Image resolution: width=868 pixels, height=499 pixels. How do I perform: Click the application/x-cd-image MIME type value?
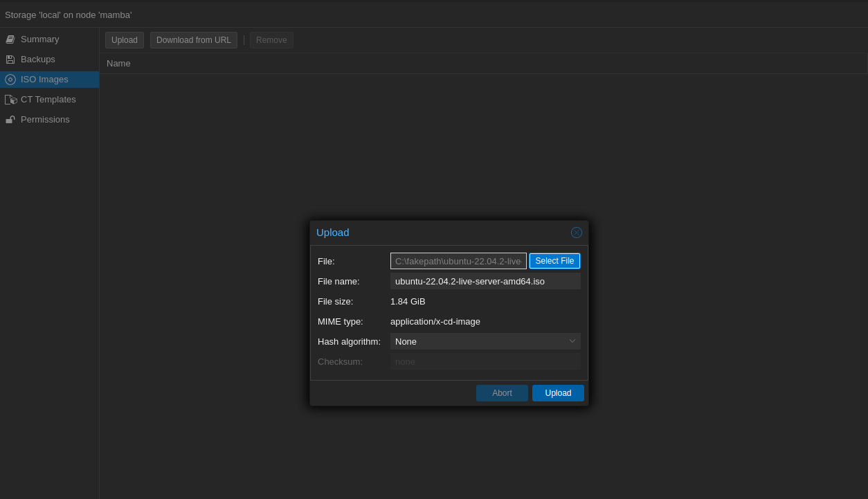[435, 322]
